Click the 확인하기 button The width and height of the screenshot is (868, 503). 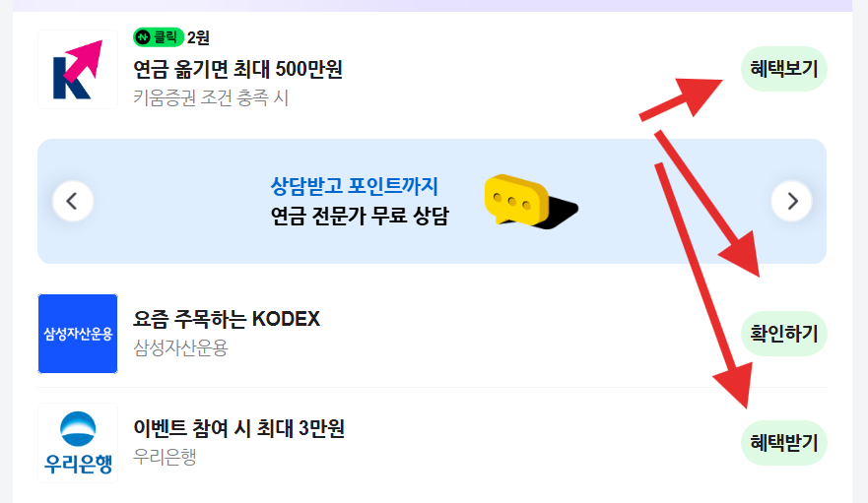coord(784,334)
